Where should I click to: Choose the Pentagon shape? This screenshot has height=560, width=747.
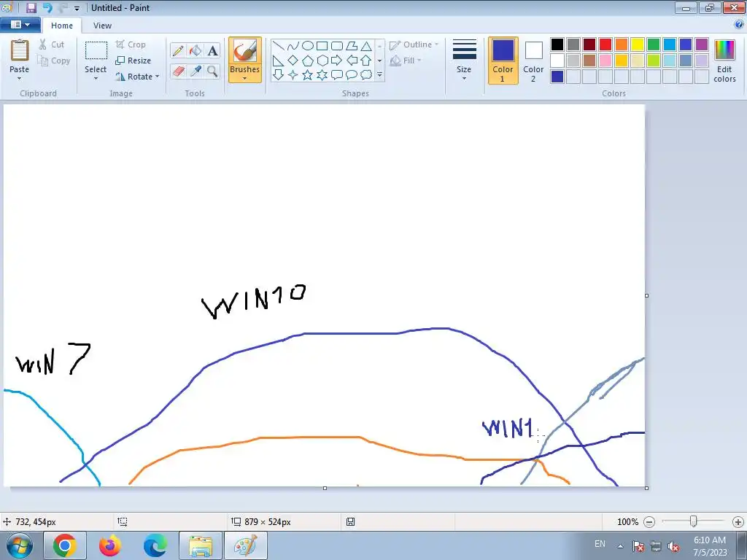point(308,61)
